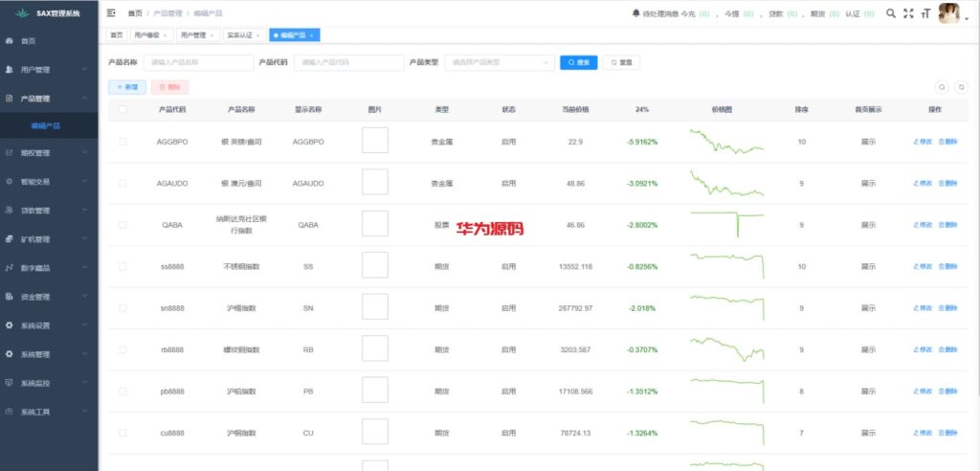Viewport: 980px width, 471px height.
Task: Click the 期权管理 sidebar icon
Action: 9,152
